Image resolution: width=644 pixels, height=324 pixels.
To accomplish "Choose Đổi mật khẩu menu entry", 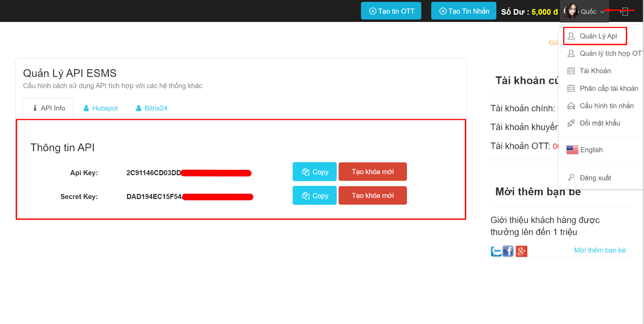I will pos(600,123).
